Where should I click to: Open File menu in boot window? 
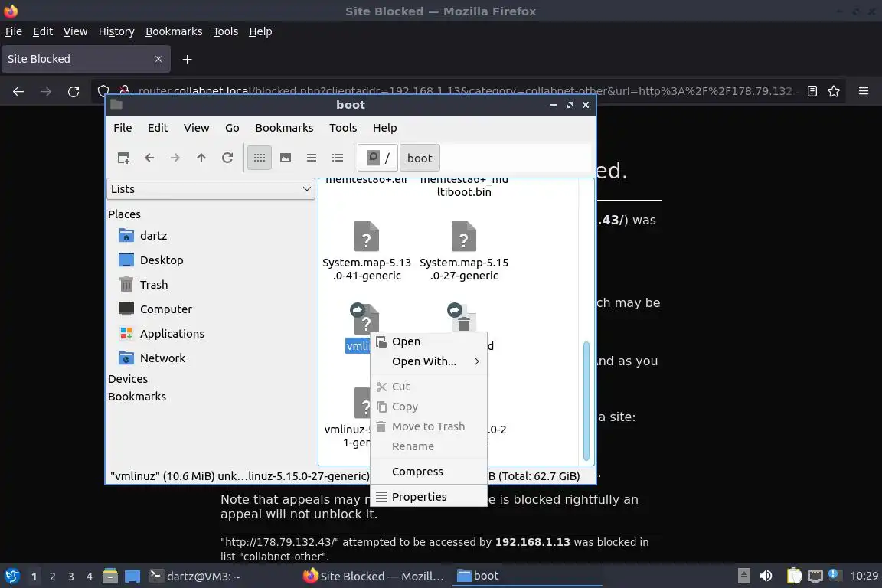click(x=122, y=128)
